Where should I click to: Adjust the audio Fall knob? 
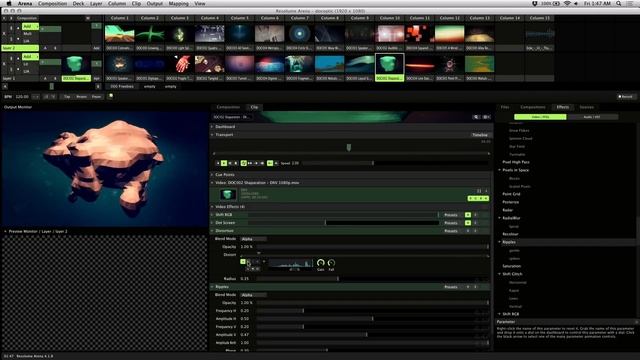pos(331,263)
